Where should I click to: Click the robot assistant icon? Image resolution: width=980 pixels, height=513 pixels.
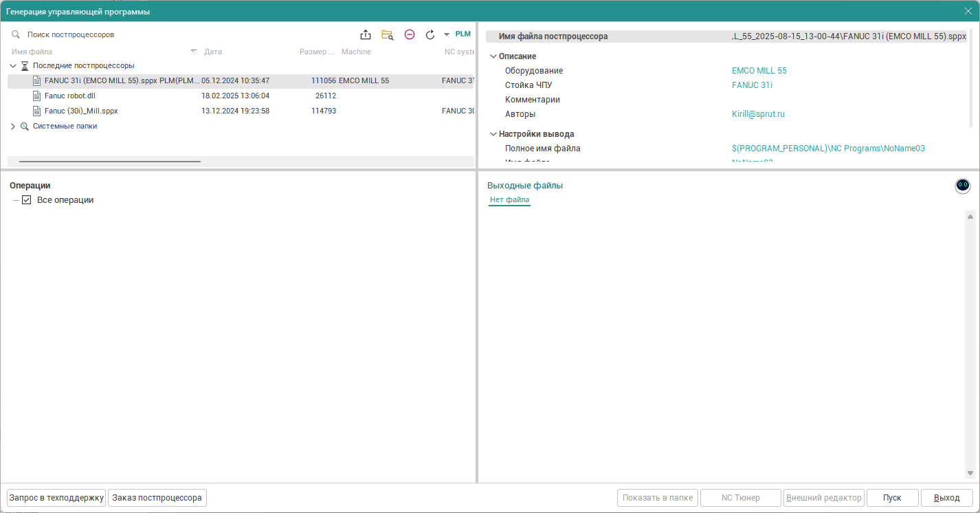pos(963,186)
